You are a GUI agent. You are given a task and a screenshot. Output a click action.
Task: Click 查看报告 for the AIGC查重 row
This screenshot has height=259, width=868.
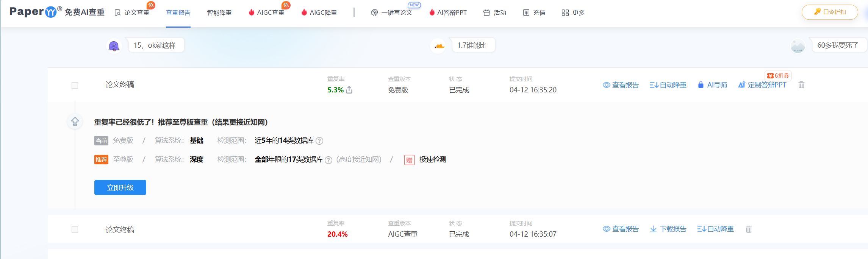(x=621, y=229)
